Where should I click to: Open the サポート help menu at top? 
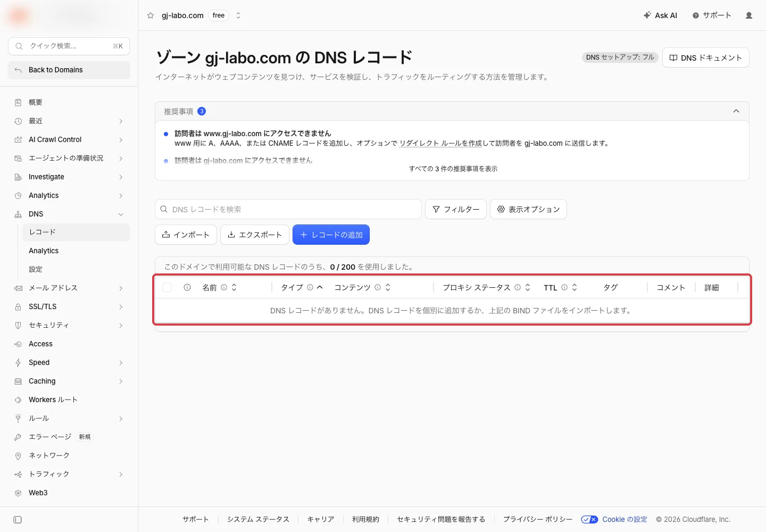pos(712,15)
